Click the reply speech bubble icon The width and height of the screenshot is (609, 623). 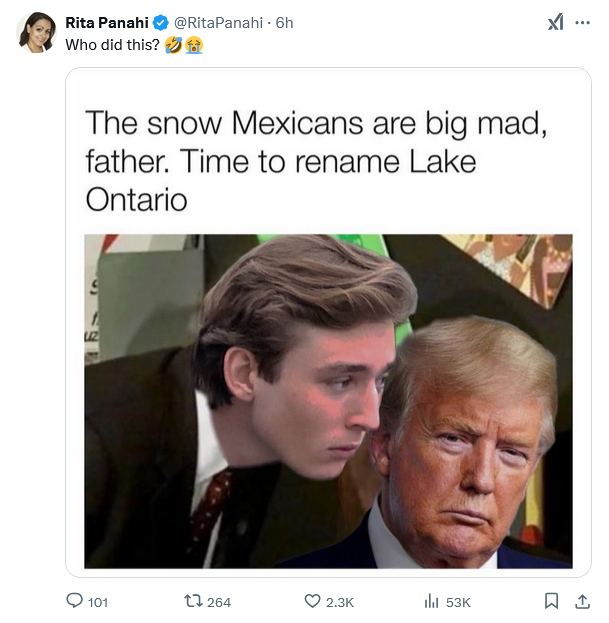coord(73,601)
